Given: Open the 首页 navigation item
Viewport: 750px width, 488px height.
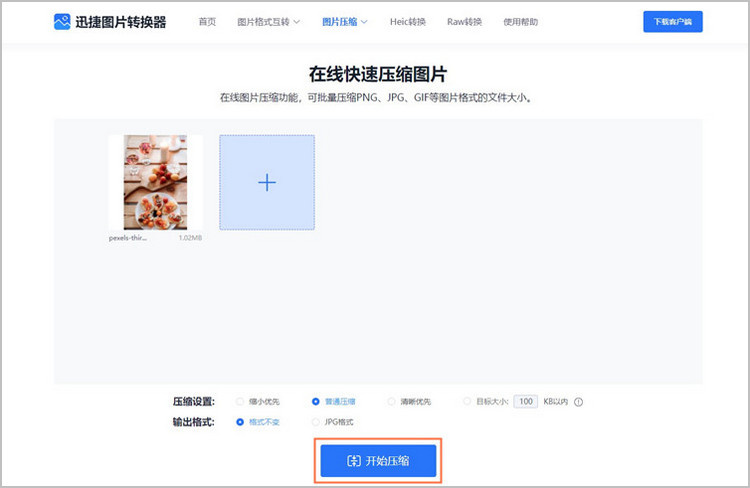Looking at the screenshot, I should coord(207,21).
